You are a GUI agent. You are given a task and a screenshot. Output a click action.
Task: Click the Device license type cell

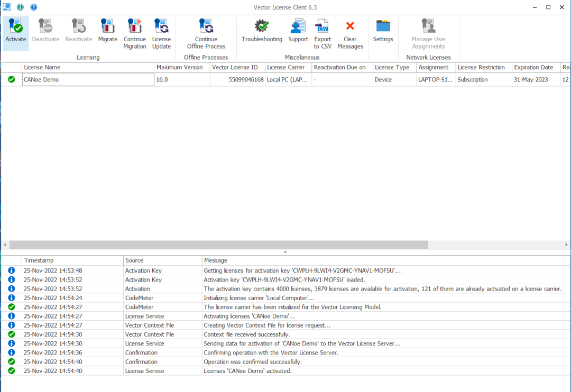[x=395, y=79]
